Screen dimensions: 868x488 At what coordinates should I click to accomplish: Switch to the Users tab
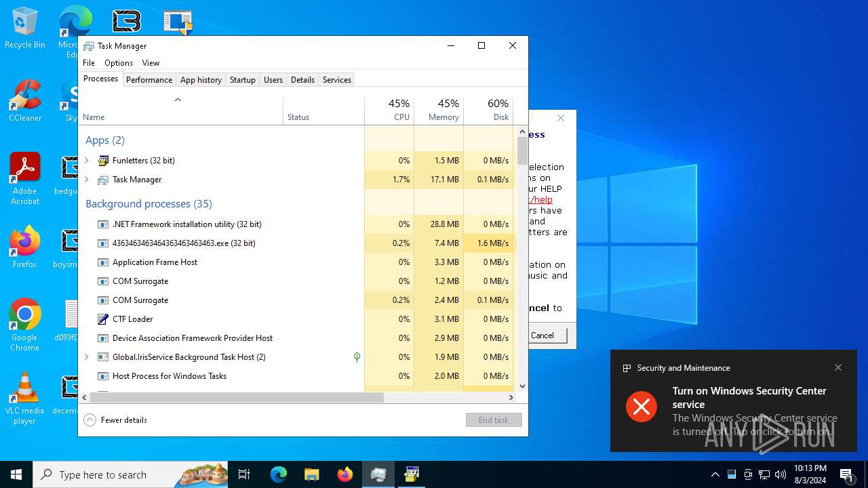tap(273, 80)
